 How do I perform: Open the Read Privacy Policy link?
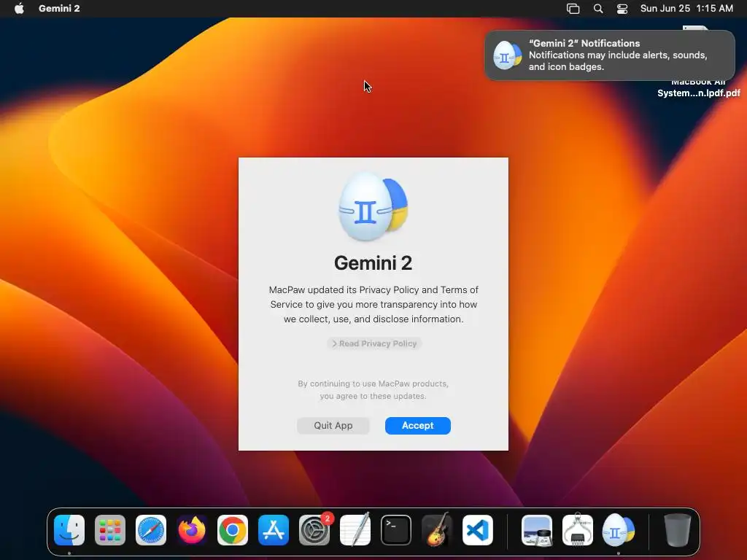pyautogui.click(x=374, y=343)
